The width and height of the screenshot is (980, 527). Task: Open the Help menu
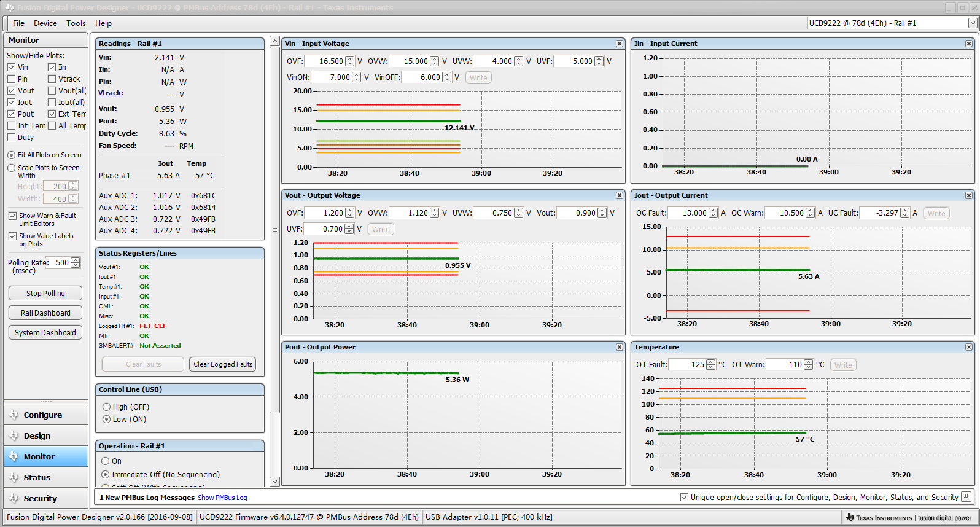coord(103,23)
